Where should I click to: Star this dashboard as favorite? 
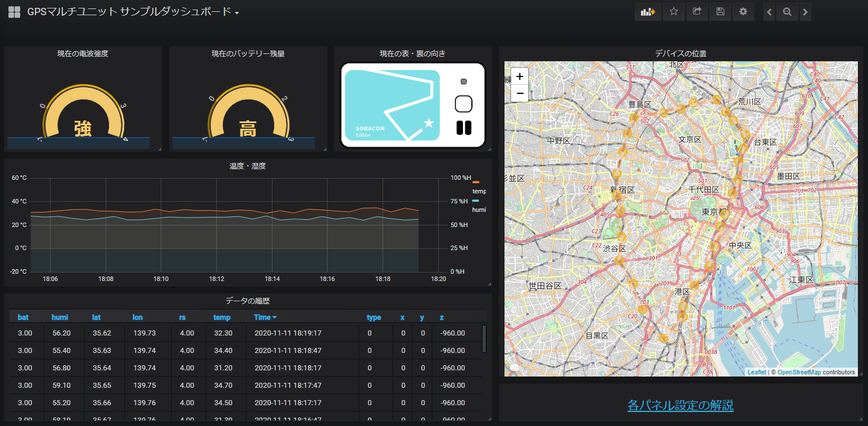click(x=674, y=11)
